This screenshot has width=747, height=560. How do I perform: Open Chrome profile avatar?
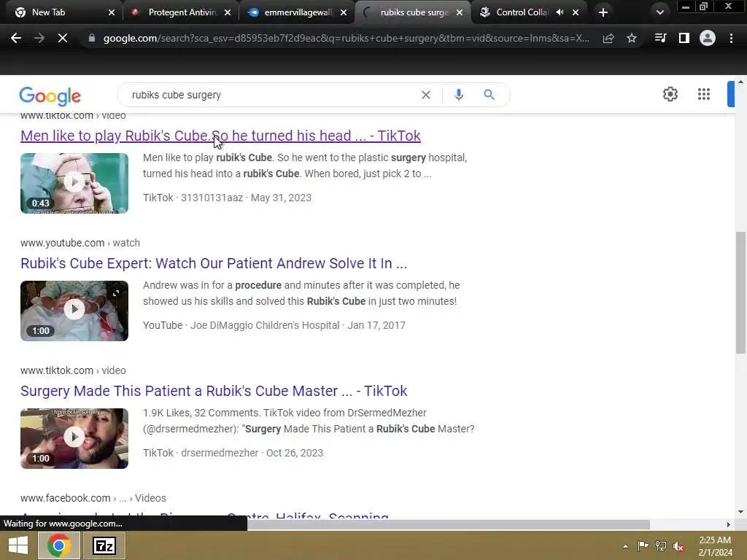click(708, 38)
